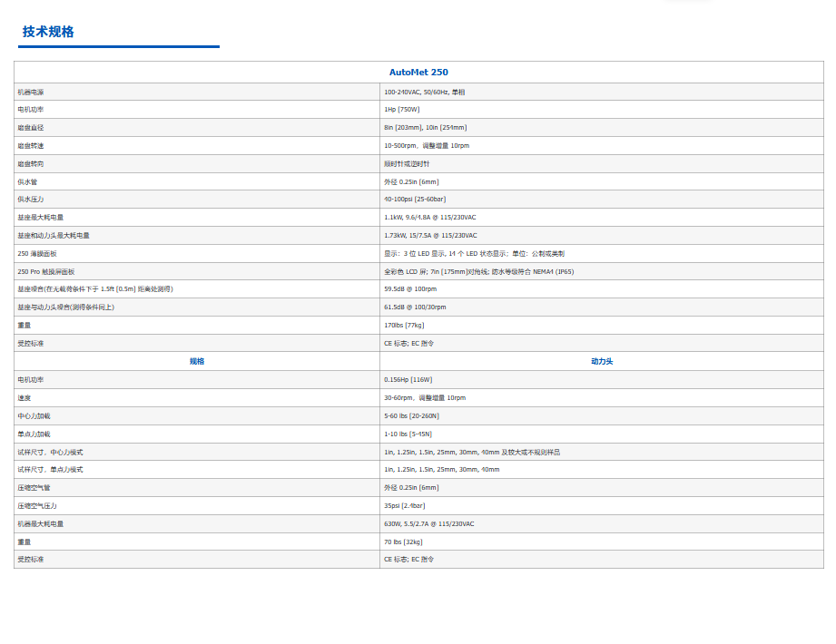Screen dimensions: 836x644
Task: Click sizes value ending 及较大或不规则样品
Action: pyautogui.click(x=472, y=453)
